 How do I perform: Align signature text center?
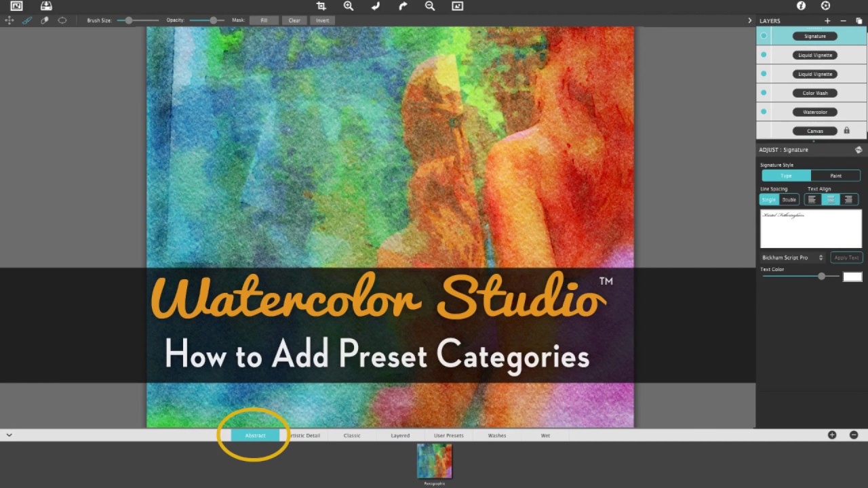pos(830,200)
